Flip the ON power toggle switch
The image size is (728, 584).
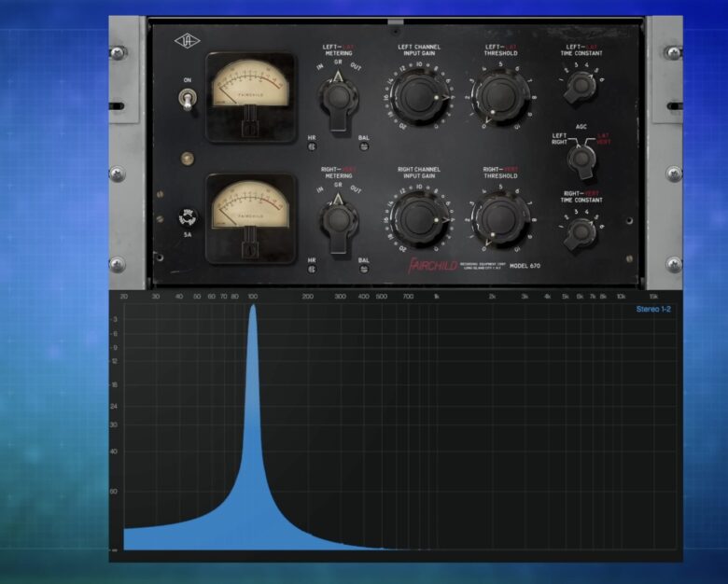coord(189,100)
